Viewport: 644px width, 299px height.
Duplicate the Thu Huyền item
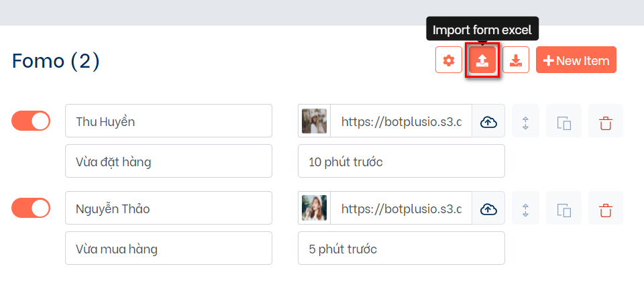[563, 121]
